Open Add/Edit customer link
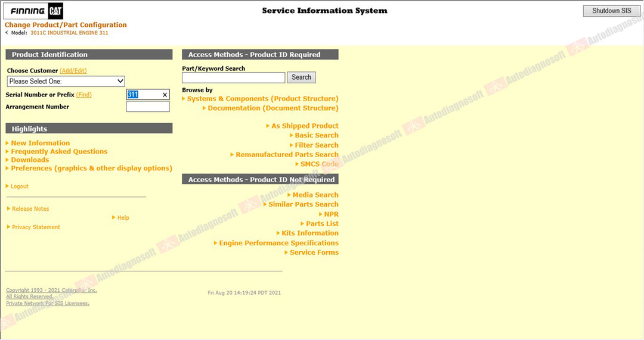This screenshot has width=644, height=340. coord(73,70)
